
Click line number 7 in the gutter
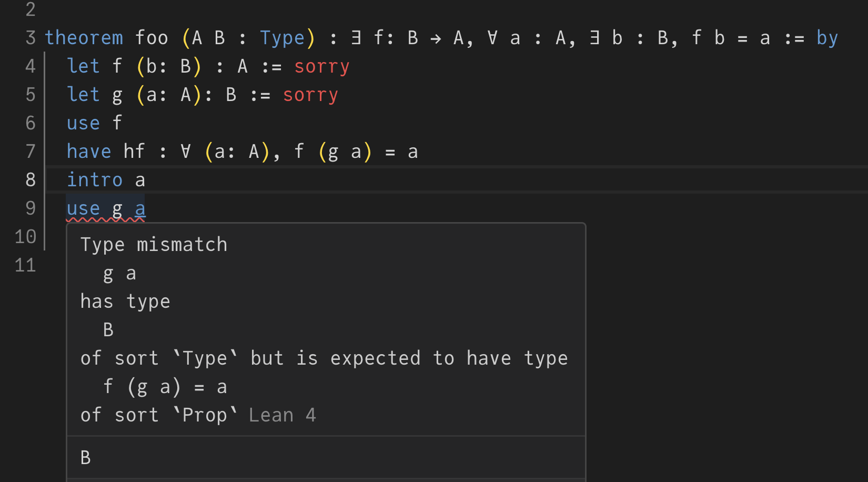(x=31, y=152)
